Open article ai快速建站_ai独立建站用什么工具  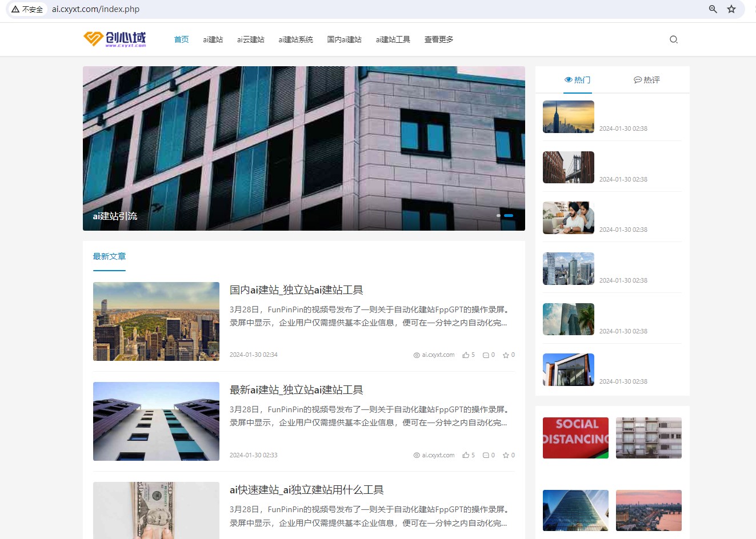[307, 490]
